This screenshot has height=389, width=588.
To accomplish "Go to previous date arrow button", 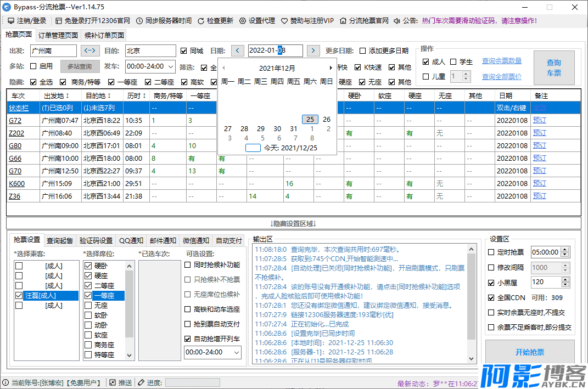I will [237, 51].
